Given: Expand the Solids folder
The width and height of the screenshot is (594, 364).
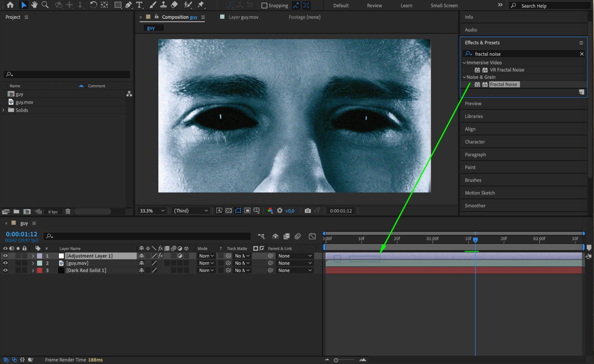Looking at the screenshot, I should coord(4,110).
